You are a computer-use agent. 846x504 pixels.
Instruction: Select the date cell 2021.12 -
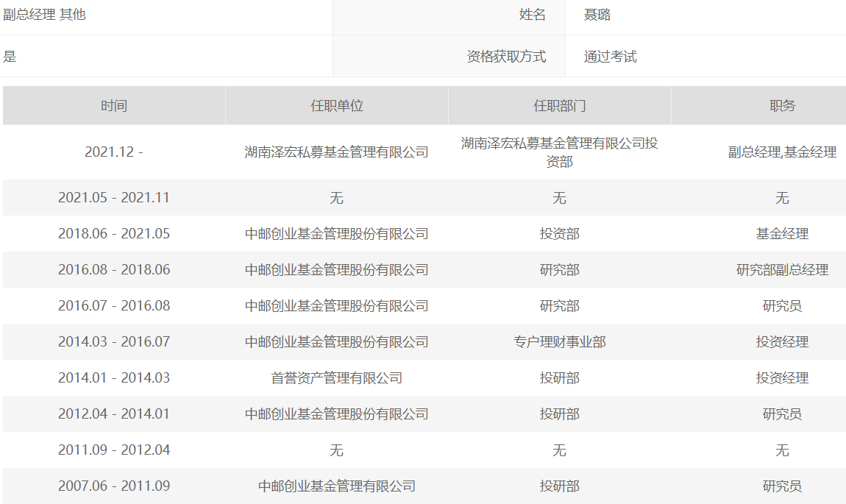(x=114, y=152)
